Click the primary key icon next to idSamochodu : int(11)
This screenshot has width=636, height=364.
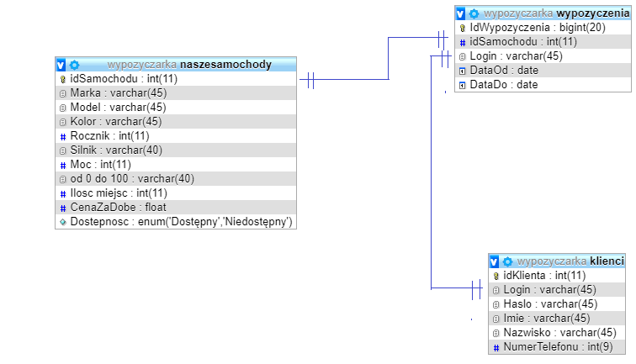[63, 80]
